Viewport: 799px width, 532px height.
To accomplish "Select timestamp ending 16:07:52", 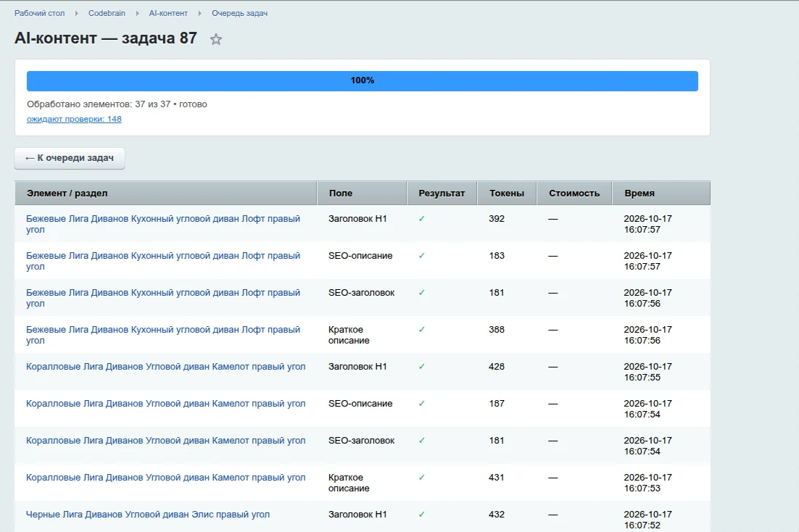I will click(x=647, y=520).
